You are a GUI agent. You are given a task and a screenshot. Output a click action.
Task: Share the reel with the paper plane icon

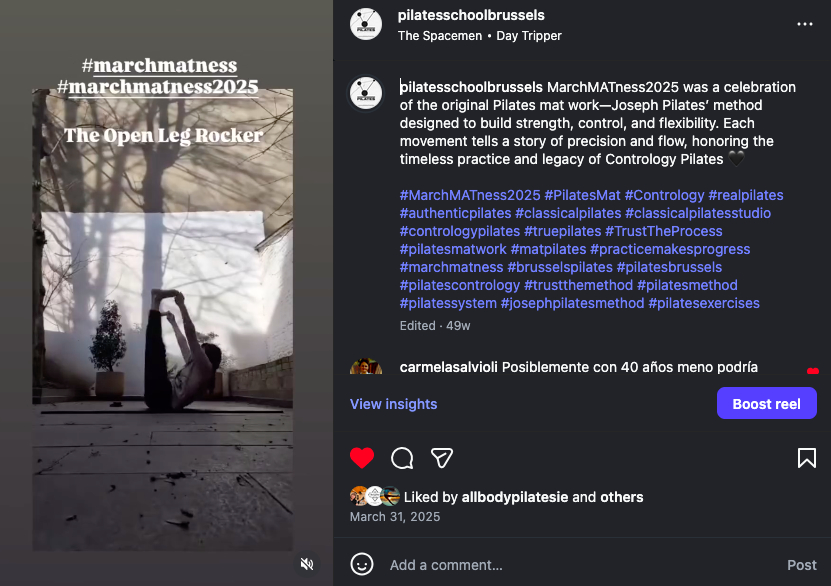pos(441,458)
